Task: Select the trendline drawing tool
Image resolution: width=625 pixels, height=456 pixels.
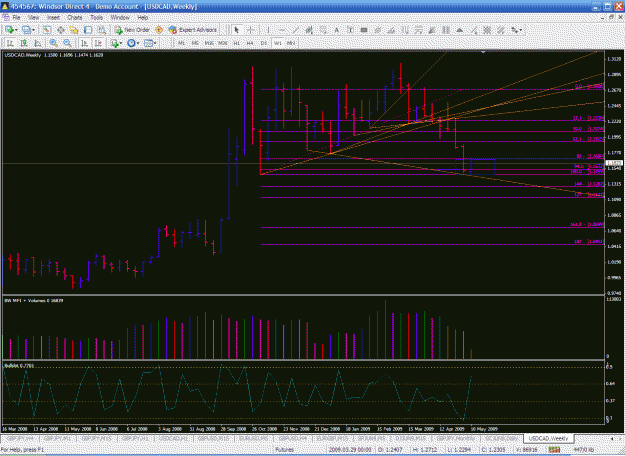Action: pyautogui.click(x=295, y=30)
